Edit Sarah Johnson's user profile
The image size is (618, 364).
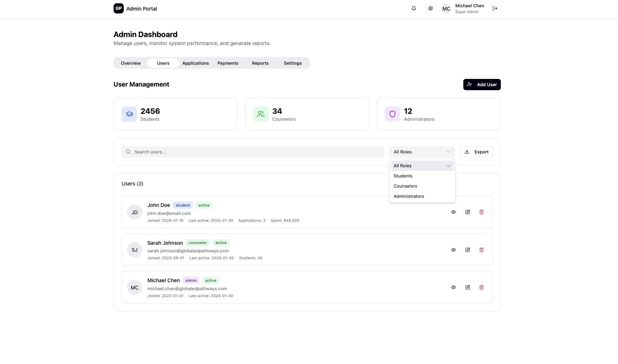coord(468,250)
